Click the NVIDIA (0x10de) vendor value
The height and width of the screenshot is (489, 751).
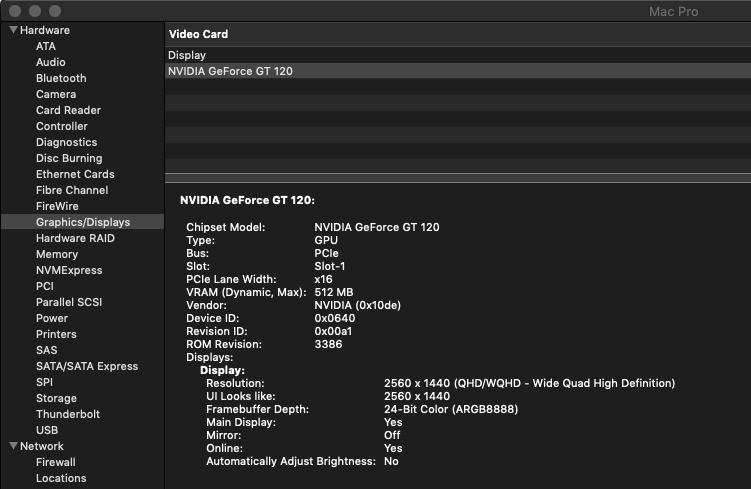pos(358,305)
